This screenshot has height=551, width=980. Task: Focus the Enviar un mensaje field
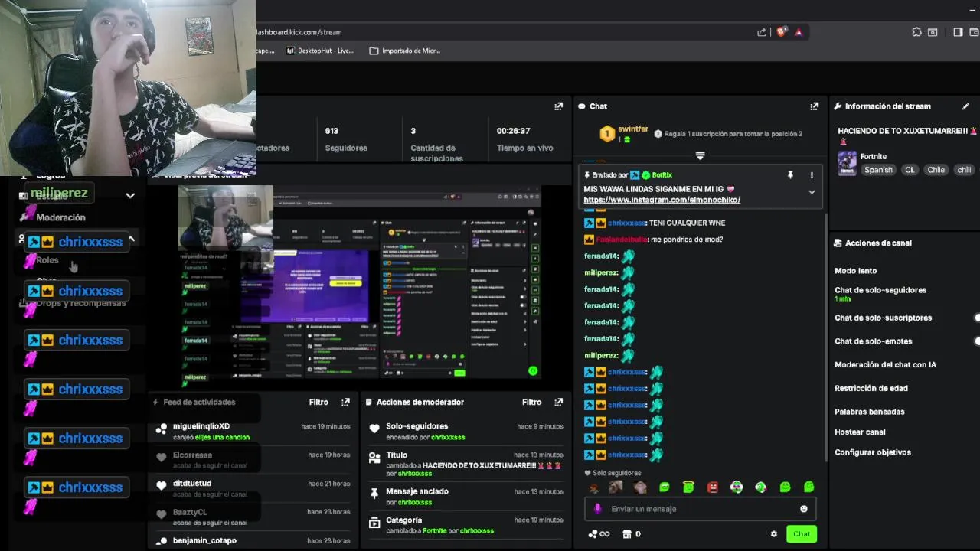[700, 509]
